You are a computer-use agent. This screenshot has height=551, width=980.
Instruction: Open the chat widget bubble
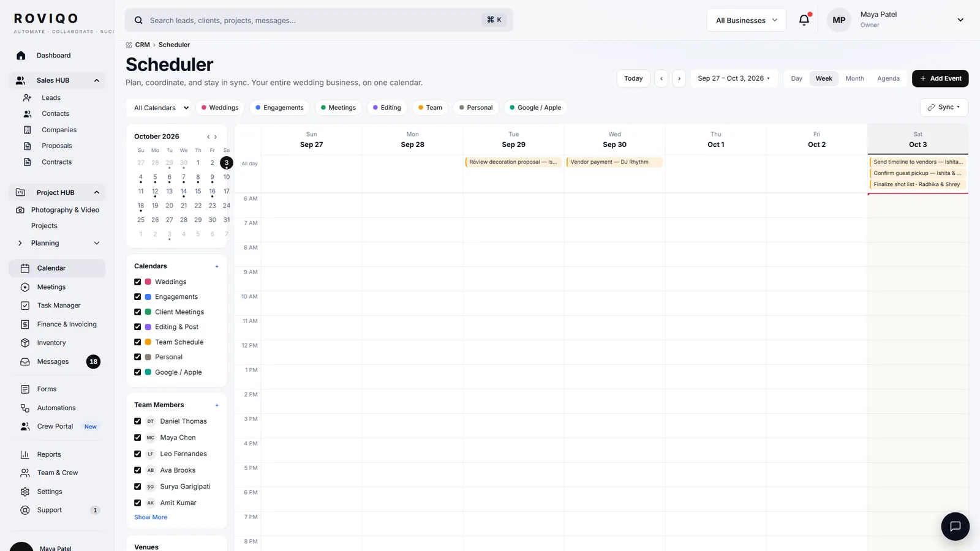click(x=955, y=526)
